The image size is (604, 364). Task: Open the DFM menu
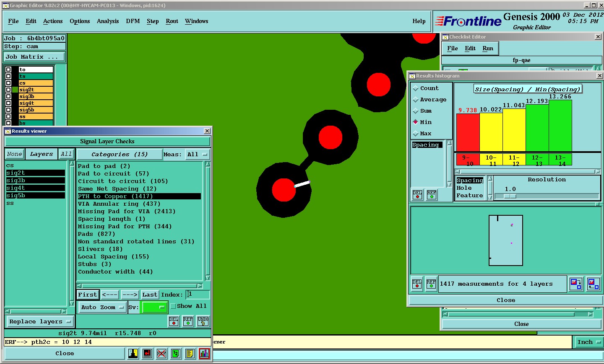[133, 21]
